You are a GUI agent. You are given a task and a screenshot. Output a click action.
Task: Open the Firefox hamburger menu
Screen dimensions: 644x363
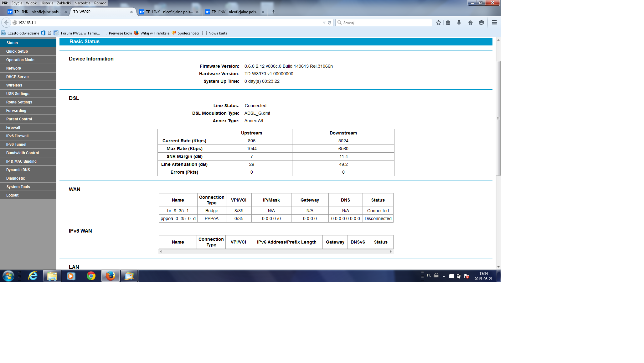[494, 23]
